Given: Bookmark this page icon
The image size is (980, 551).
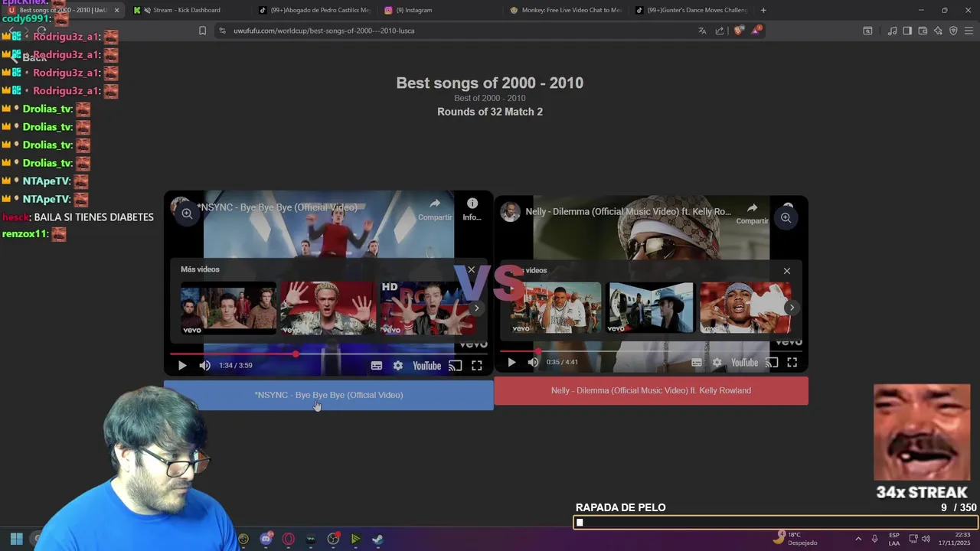Looking at the screenshot, I should (x=202, y=31).
